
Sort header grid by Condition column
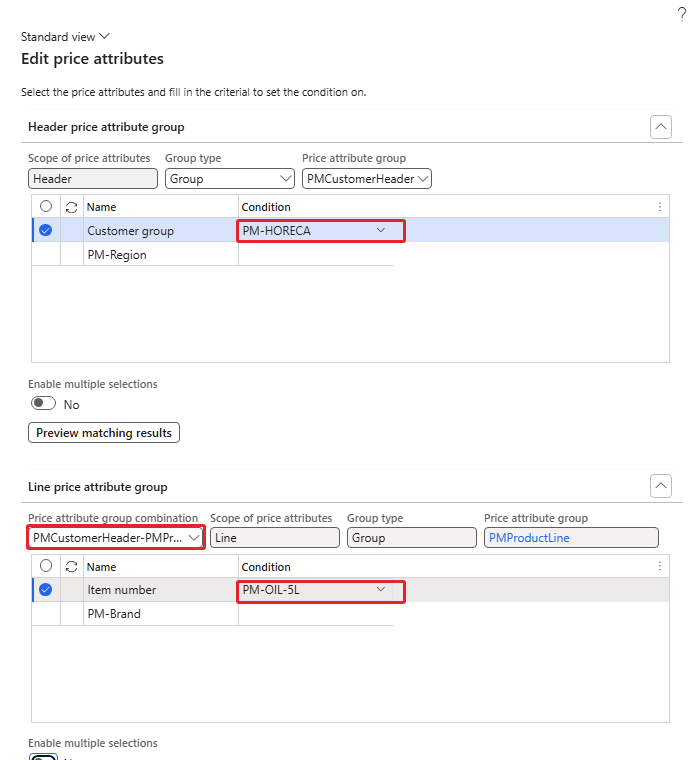coord(266,207)
